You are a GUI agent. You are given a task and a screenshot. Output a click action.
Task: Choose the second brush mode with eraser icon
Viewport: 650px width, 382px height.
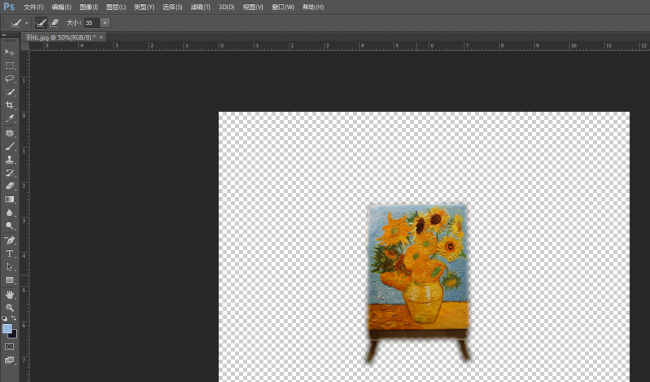[x=54, y=23]
